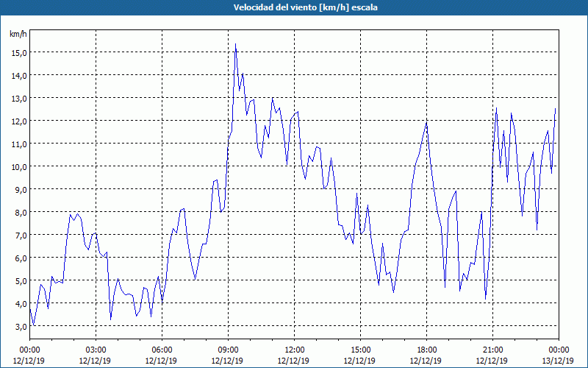
Task: Click the 5,0 y-axis value
Action: point(21,281)
